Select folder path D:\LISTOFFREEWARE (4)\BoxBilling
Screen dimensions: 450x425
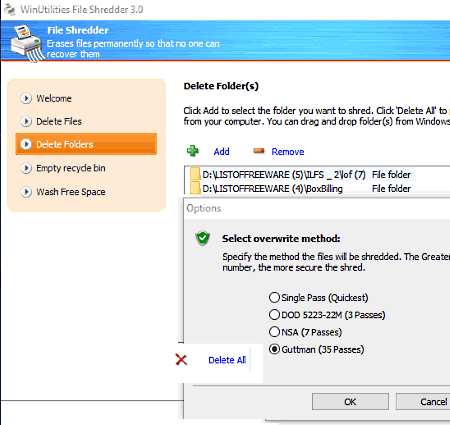pos(272,189)
